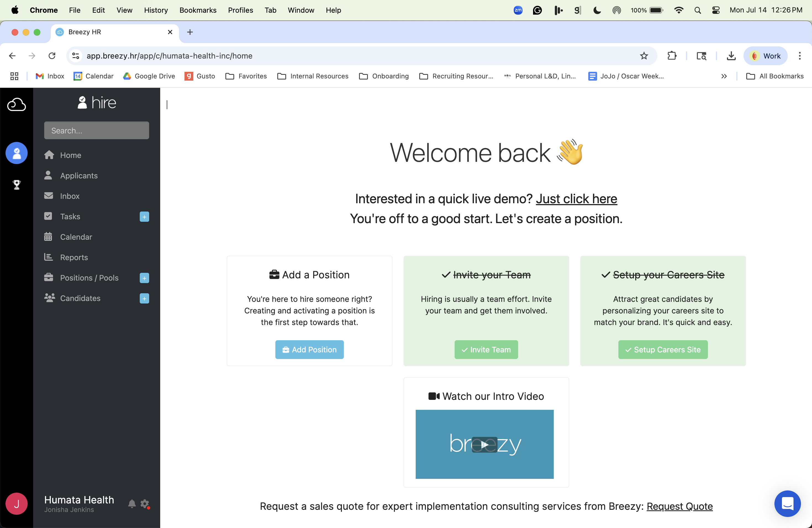Click the red J user avatar
The width and height of the screenshot is (812, 528).
point(16,504)
